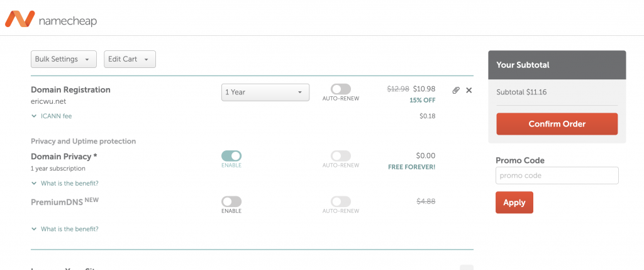Click the ericwu.net domain name
Image resolution: width=644 pixels, height=270 pixels.
(48, 101)
